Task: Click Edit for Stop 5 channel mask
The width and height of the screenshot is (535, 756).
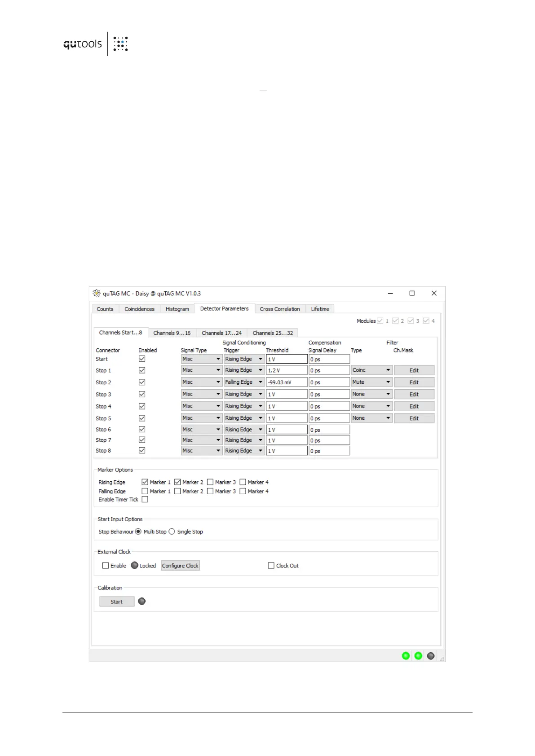Action: [414, 418]
